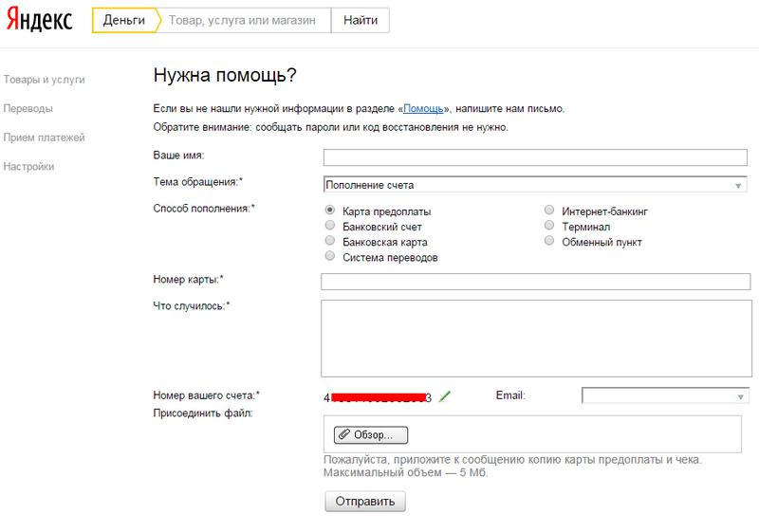The height and width of the screenshot is (532, 759).
Task: Follow the Помощь help link
Action: pyautogui.click(x=423, y=109)
